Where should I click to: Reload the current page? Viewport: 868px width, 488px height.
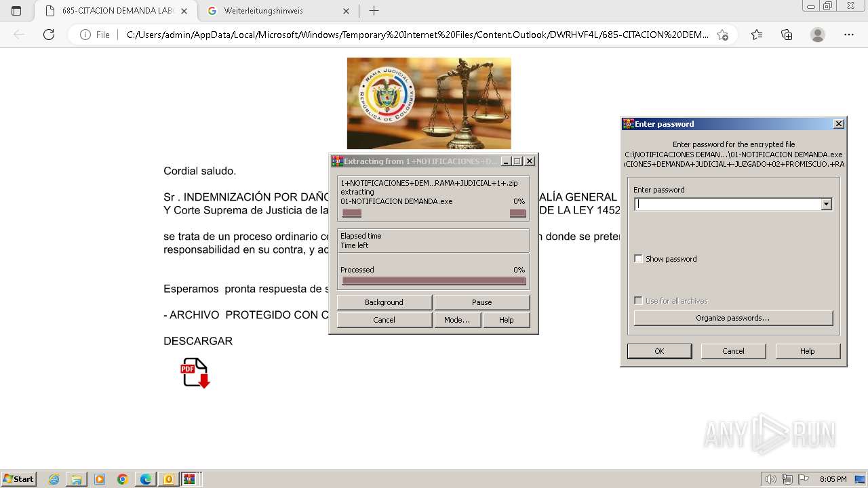click(49, 35)
